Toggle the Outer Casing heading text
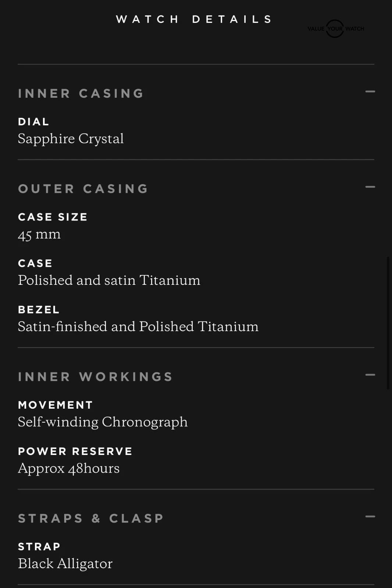 click(83, 189)
